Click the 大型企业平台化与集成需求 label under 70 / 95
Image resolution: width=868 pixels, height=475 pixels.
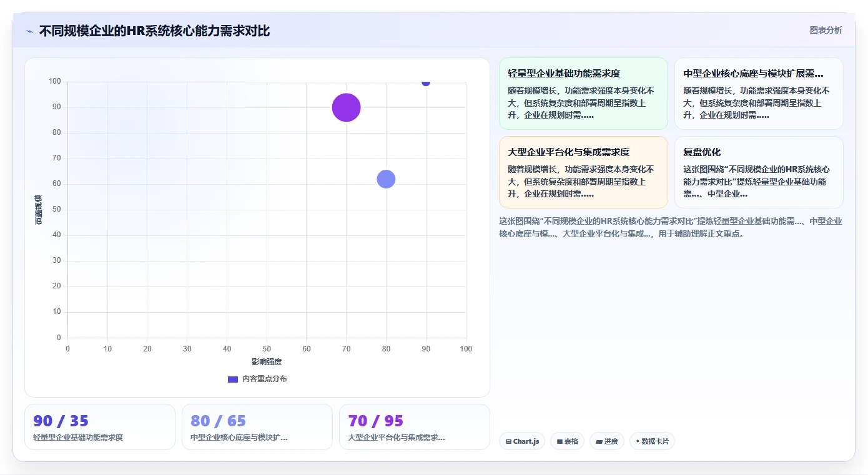[397, 438]
